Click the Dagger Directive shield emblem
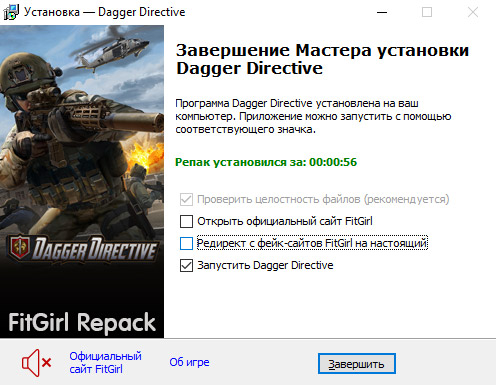 [x=20, y=248]
